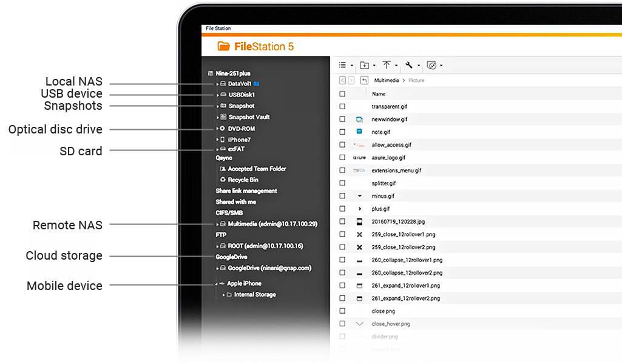Screen dimensions: 622x364
Task: Check the box for allow_access.gif
Action: click(342, 145)
